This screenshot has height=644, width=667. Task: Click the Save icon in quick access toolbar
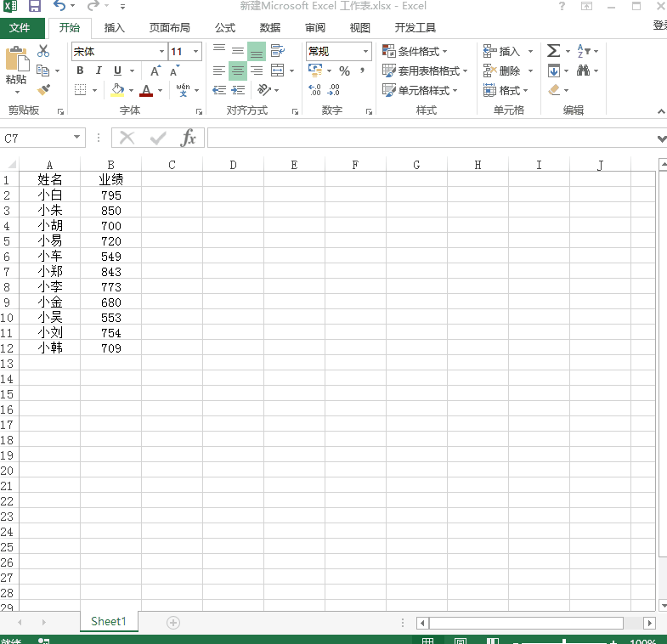click(34, 6)
